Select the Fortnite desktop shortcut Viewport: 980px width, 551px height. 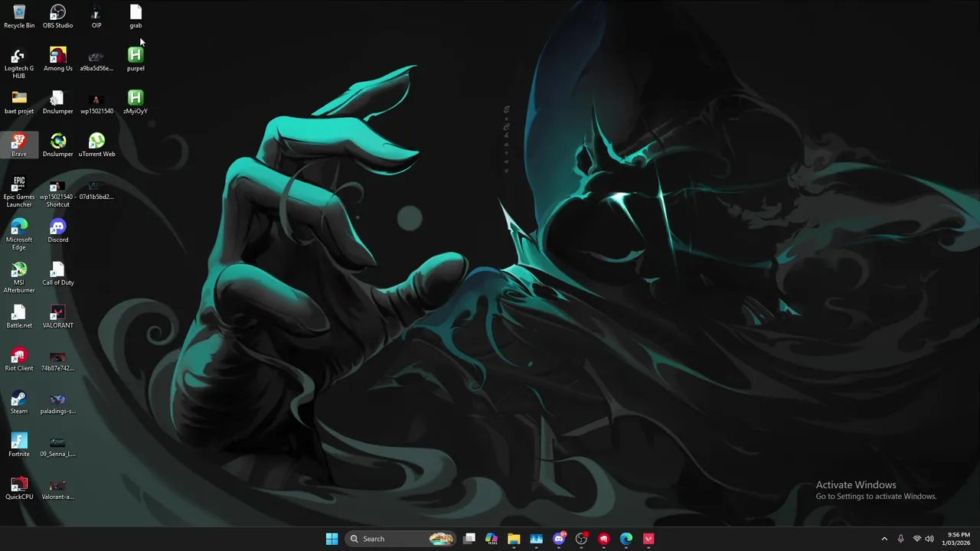click(19, 445)
